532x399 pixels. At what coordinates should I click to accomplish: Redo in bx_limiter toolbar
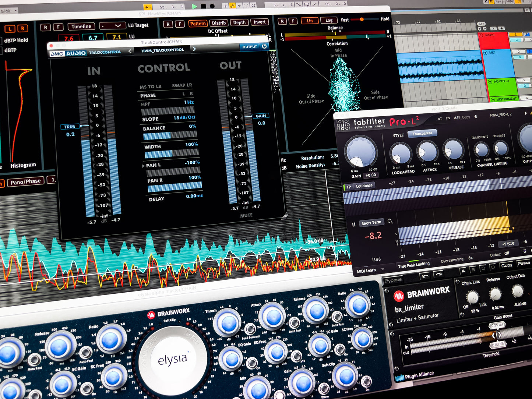point(438,275)
